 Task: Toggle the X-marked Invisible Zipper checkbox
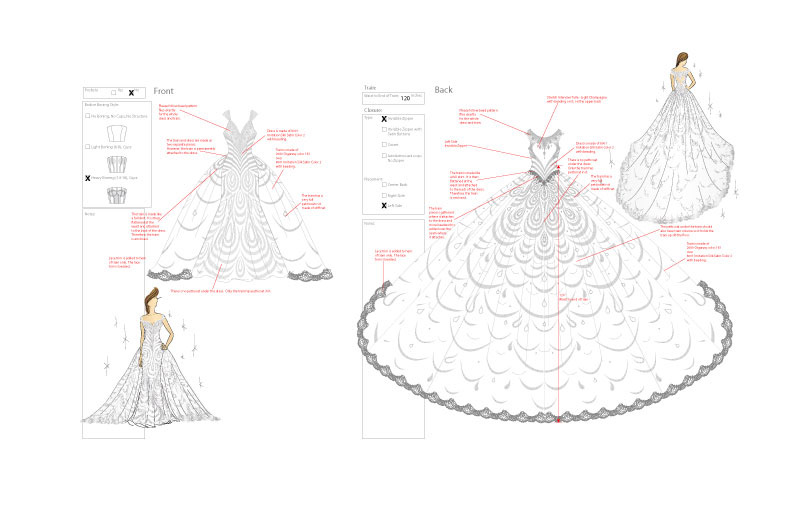click(x=384, y=119)
